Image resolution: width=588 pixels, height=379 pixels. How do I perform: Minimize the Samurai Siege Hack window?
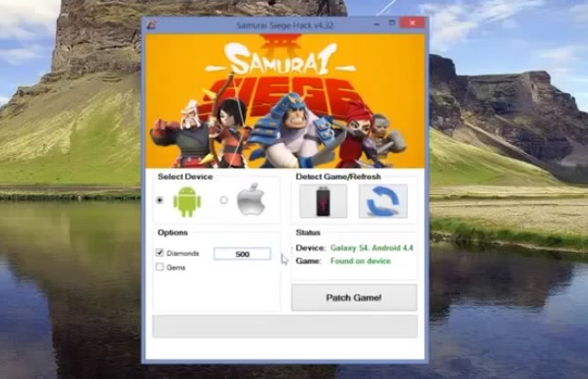377,24
